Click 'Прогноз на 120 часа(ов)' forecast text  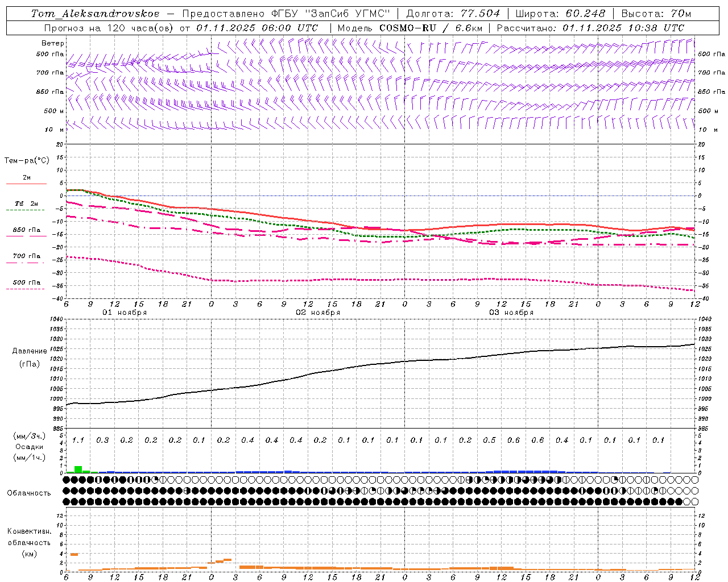click(x=109, y=27)
